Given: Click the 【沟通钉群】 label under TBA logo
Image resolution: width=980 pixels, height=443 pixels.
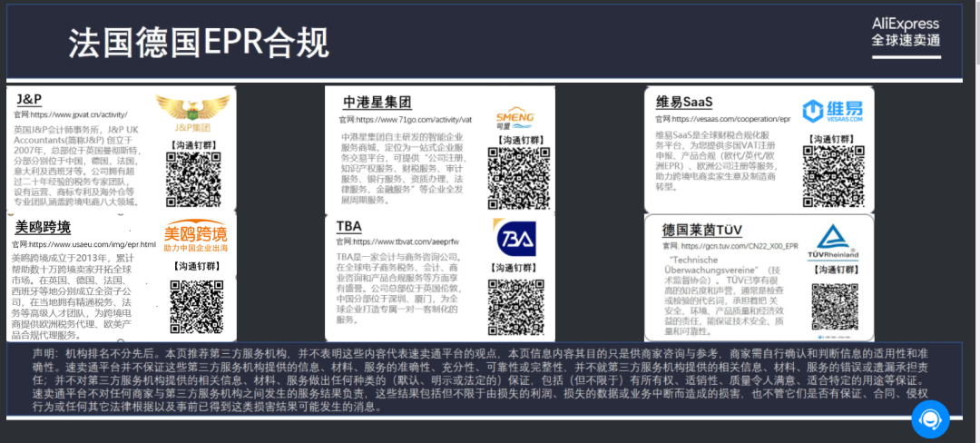Looking at the screenshot, I should (515, 268).
